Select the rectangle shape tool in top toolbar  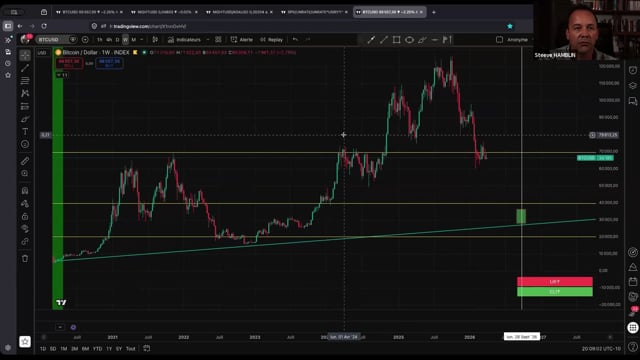(x=396, y=40)
